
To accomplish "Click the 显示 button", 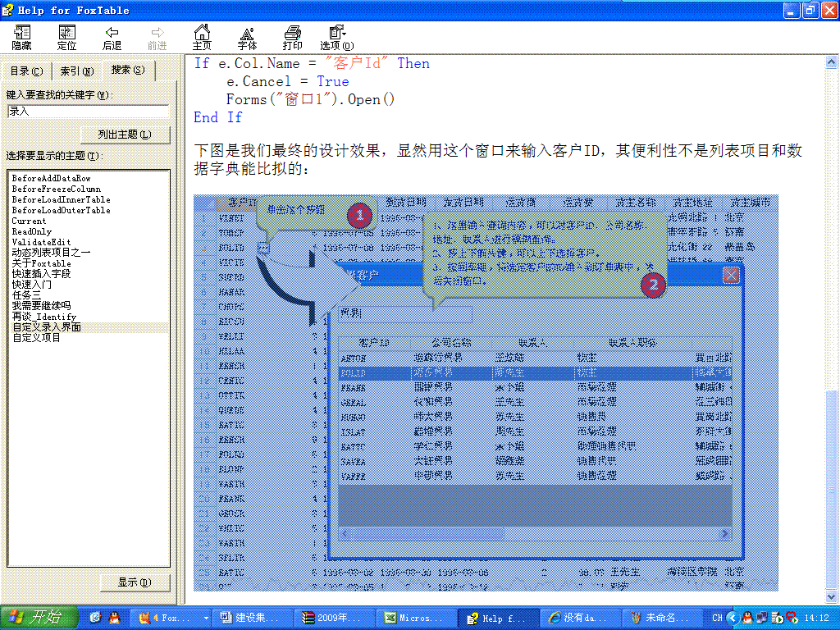I will coord(135,582).
